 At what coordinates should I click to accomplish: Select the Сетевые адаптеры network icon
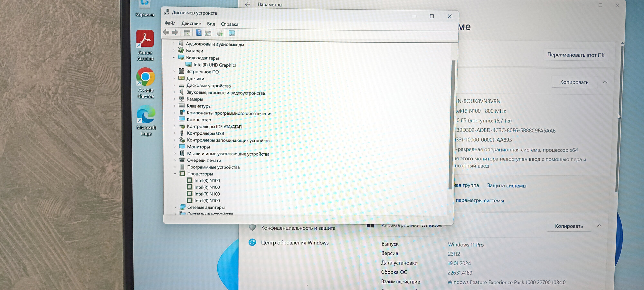(183, 207)
